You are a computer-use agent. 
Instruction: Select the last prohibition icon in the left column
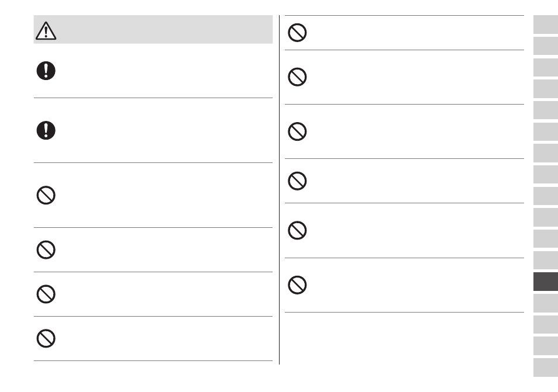[46, 338]
